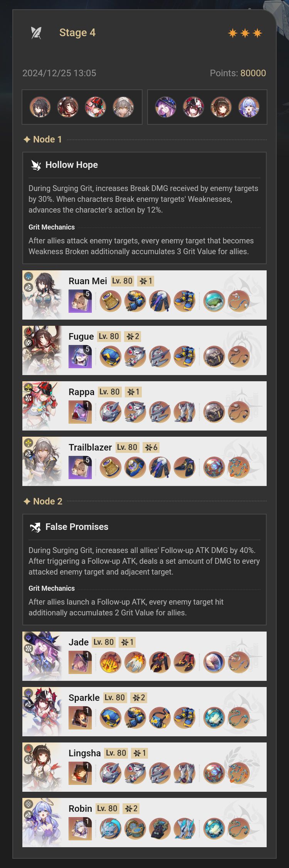Click the Points 80000 score label

pyautogui.click(x=238, y=73)
